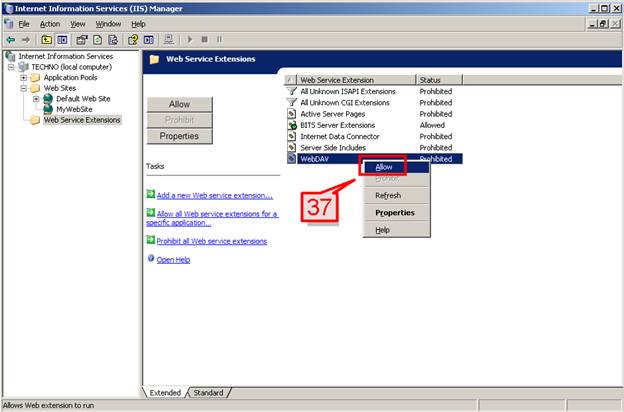Screen dimensions: 624x412
Task: Select Properties in the context menu
Action: click(x=394, y=212)
